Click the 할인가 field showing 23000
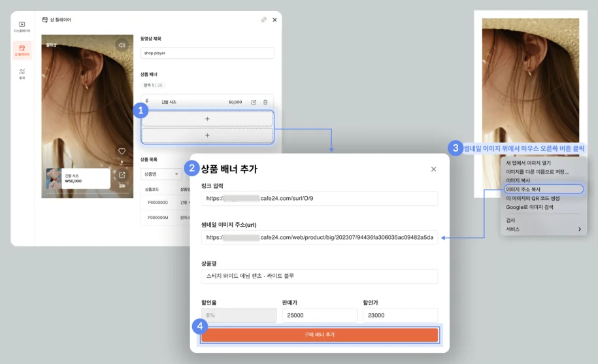Image resolution: width=598 pixels, height=364 pixels. pos(401,315)
